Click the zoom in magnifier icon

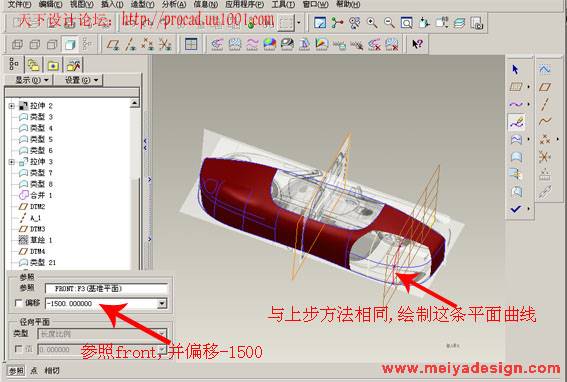click(x=372, y=23)
